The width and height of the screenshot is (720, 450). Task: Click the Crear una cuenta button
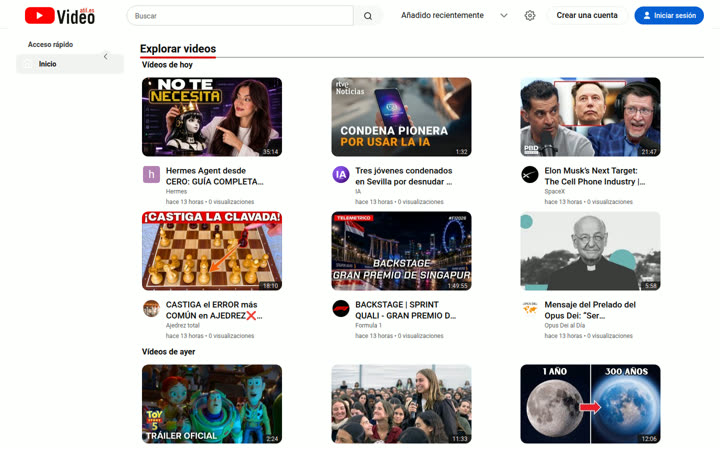pyautogui.click(x=587, y=16)
